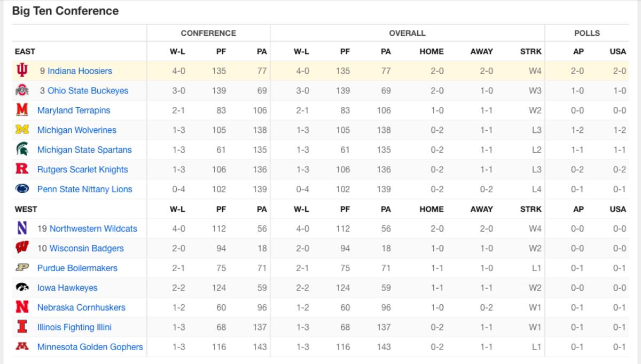The width and height of the screenshot is (641, 364).
Task: Click the Iowa Hawkeyes tigerhawk logo
Action: (22, 288)
